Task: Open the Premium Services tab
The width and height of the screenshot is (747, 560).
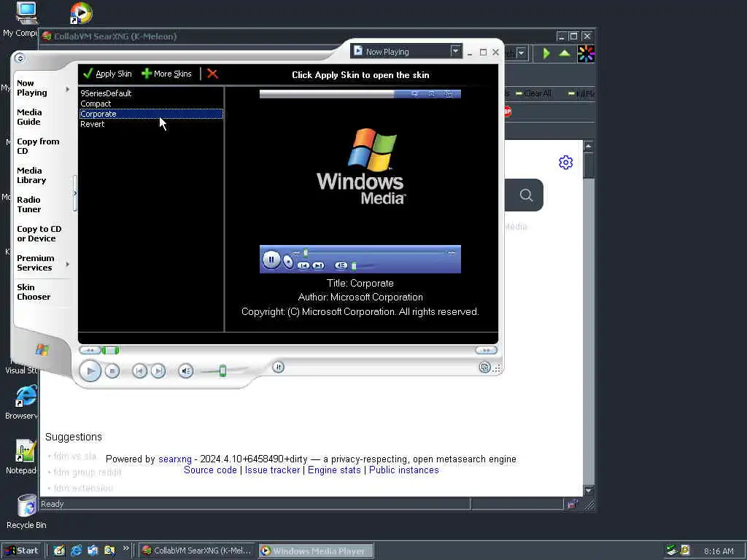Action: 35,262
